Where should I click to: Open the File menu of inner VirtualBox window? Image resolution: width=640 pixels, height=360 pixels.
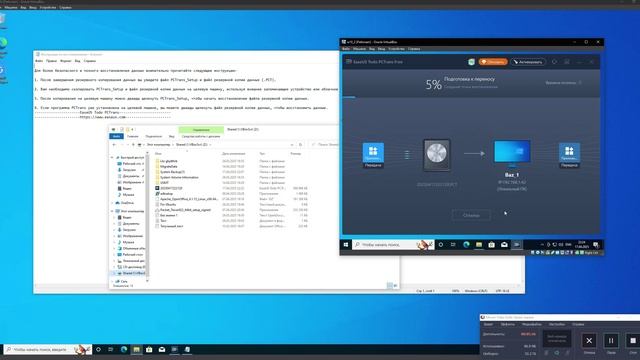tap(346, 49)
